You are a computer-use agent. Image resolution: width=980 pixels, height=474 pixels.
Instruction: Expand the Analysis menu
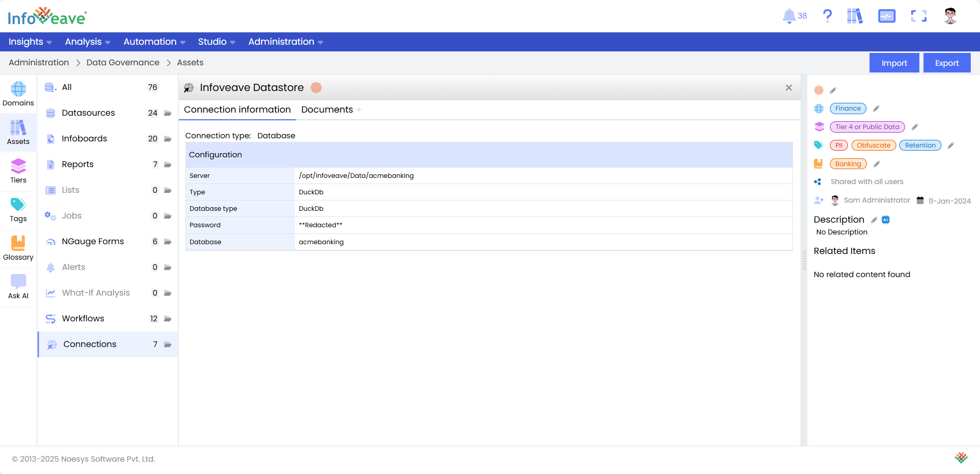click(x=87, y=42)
